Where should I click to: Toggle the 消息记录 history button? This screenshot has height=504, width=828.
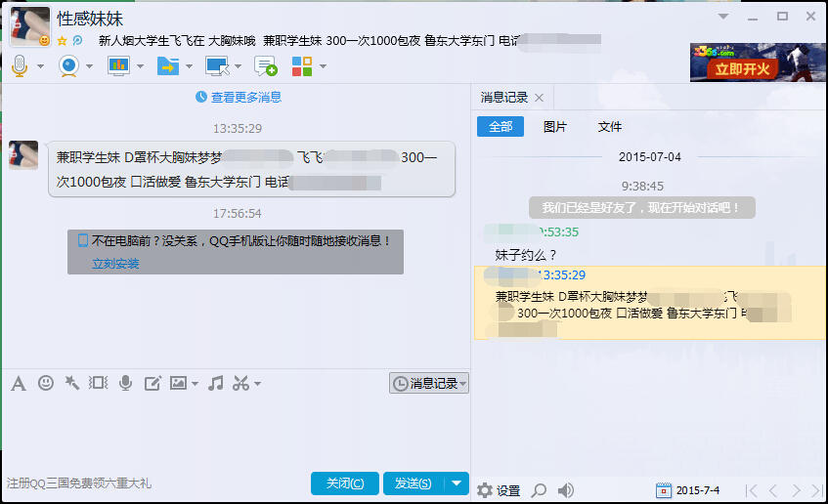[429, 383]
